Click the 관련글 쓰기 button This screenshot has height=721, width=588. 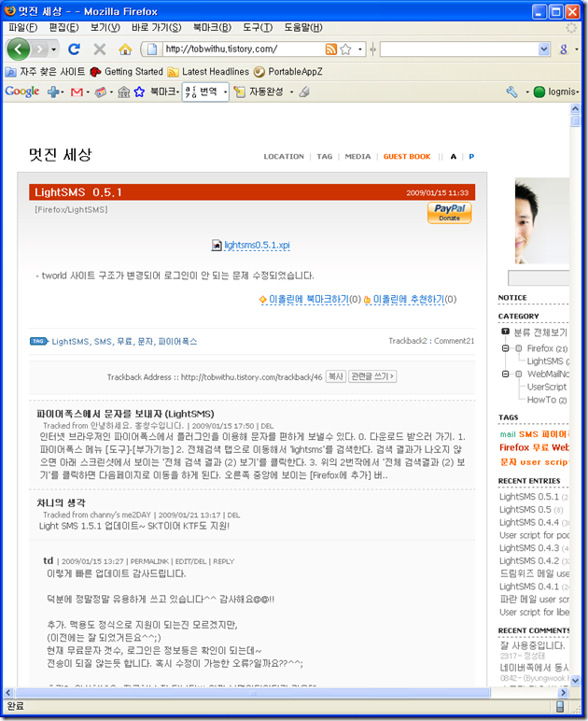point(372,376)
